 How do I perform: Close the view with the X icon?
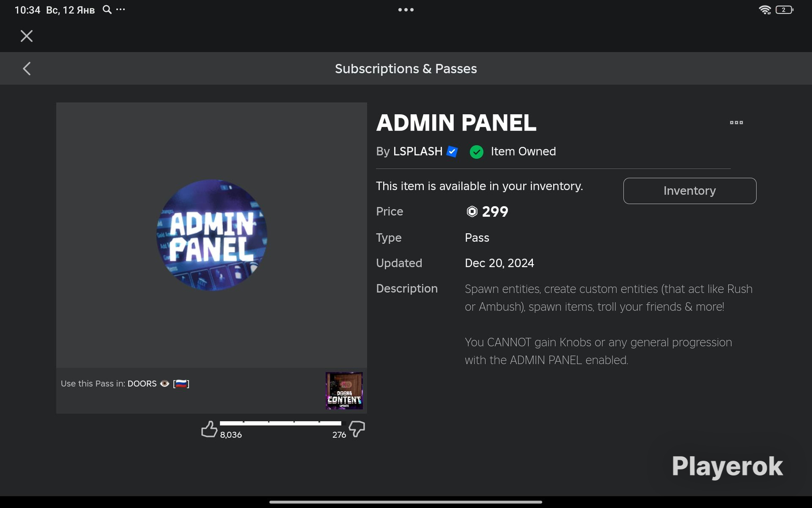coord(26,36)
